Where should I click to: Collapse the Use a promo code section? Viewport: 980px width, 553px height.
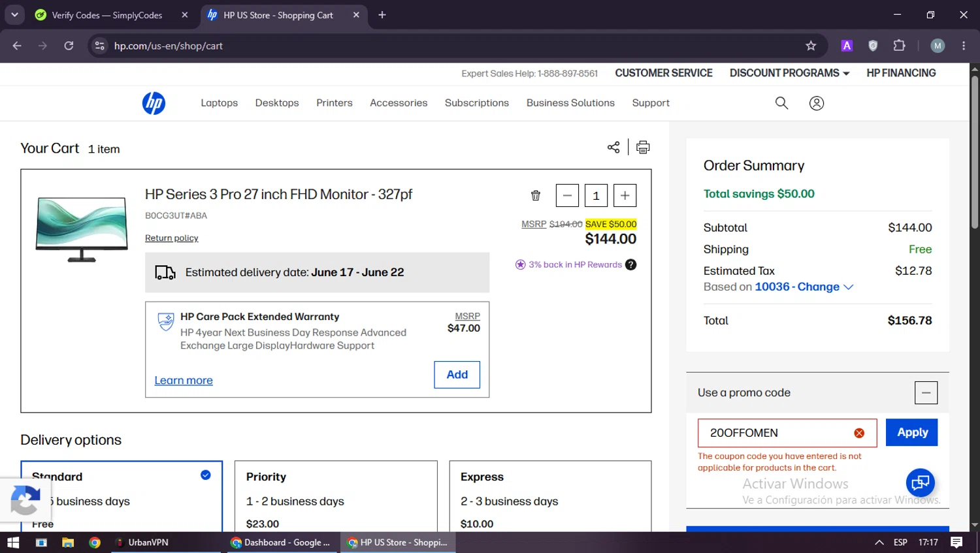pos(926,393)
